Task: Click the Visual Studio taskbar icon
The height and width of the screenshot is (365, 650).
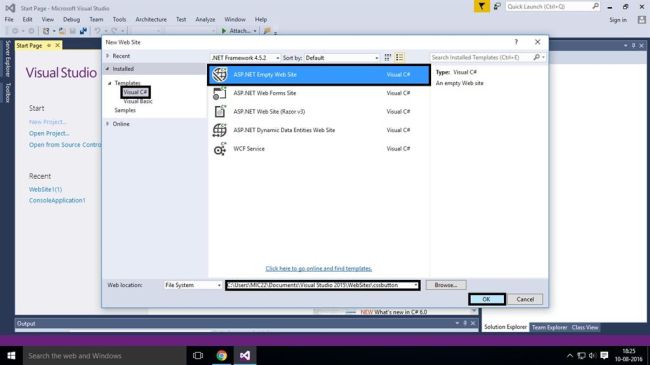Action: point(245,355)
